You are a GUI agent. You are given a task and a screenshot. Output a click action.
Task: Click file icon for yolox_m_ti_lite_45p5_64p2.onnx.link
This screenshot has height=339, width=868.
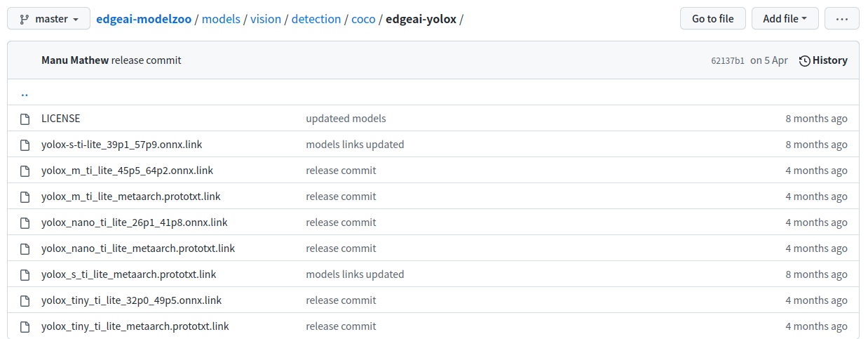(x=25, y=171)
